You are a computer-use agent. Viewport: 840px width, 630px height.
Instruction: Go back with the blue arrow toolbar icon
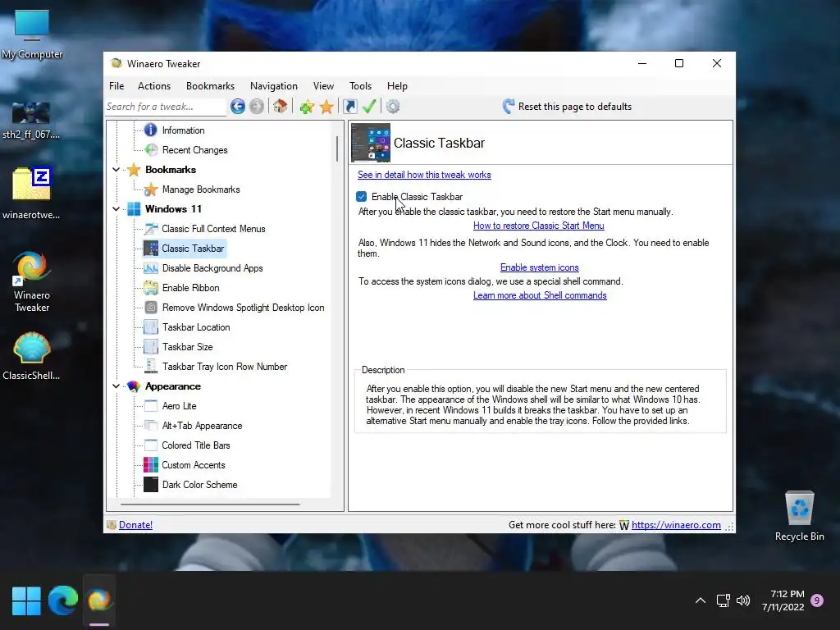pos(238,107)
